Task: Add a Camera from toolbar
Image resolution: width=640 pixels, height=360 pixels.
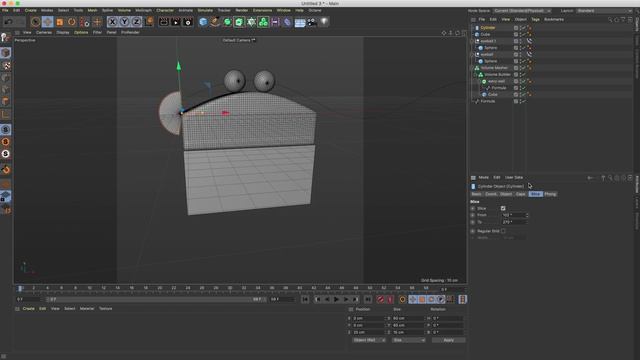Action: (312, 22)
